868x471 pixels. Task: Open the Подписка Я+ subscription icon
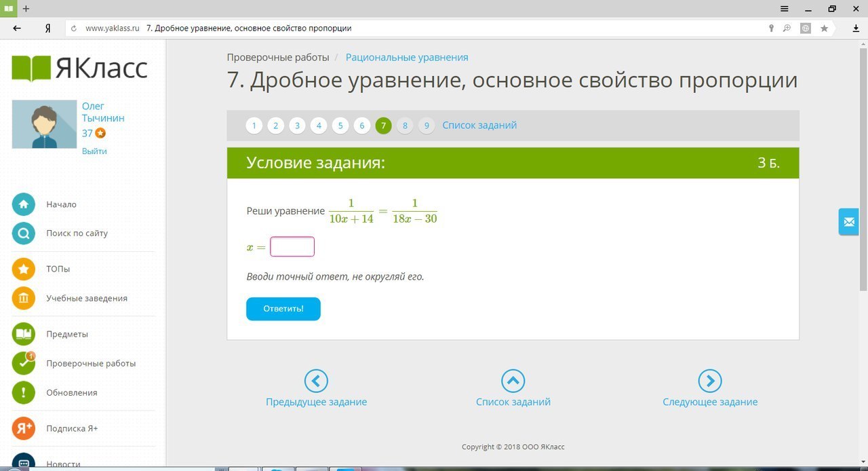(24, 428)
